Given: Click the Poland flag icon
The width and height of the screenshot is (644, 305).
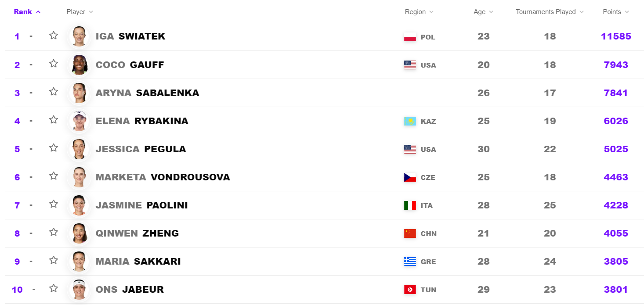Looking at the screenshot, I should (410, 37).
